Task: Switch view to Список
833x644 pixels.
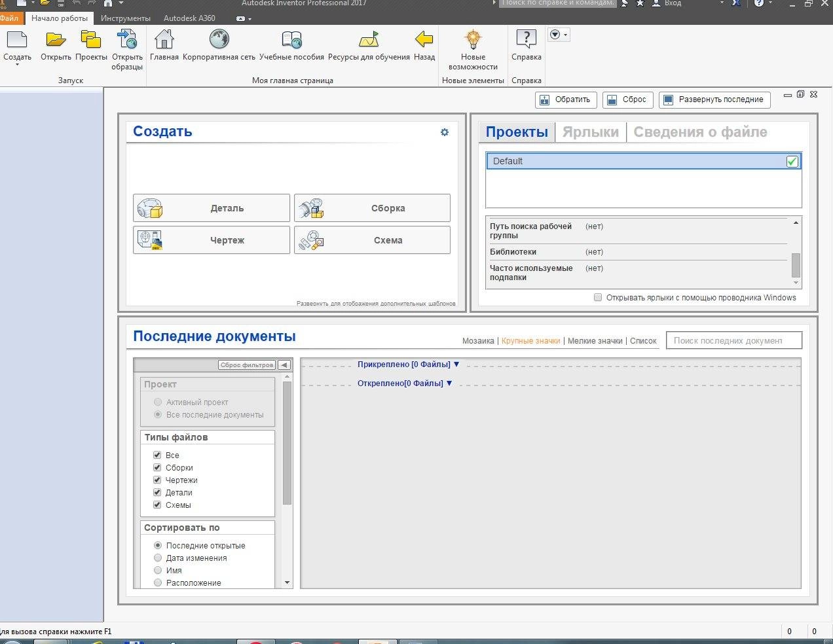Action: click(x=643, y=341)
